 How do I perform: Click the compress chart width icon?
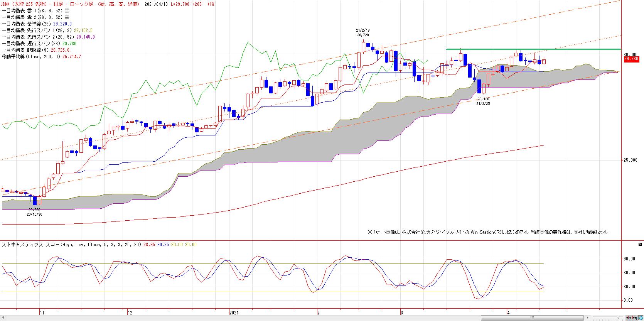pyautogui.click(x=629, y=318)
